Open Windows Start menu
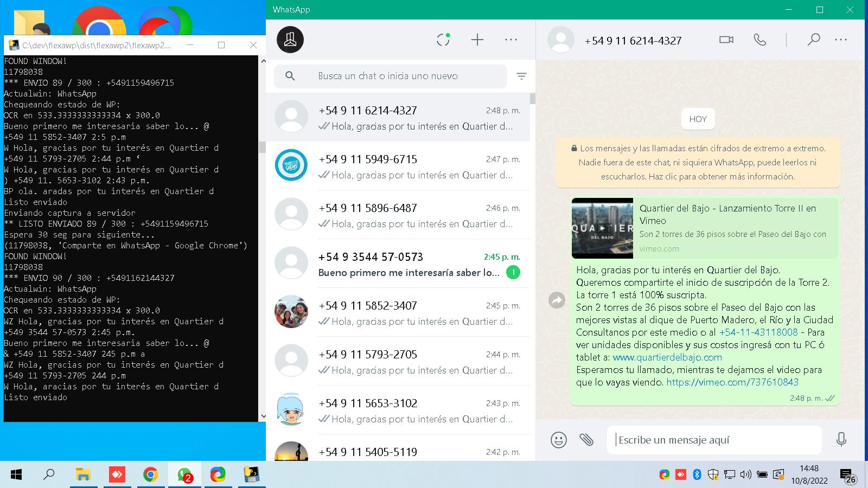The width and height of the screenshot is (868, 488). pos(16,475)
